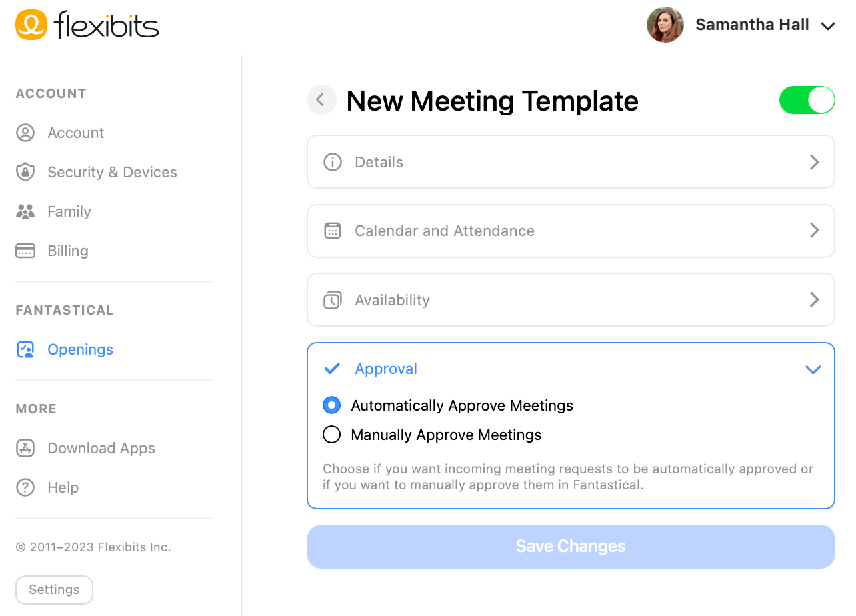The image size is (856, 616).
Task: Click the Calendar and Attendance label
Action: tap(445, 231)
